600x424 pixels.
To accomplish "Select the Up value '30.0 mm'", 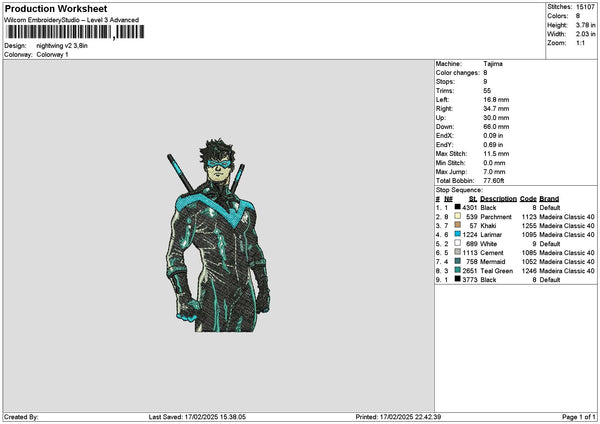I will 496,118.
